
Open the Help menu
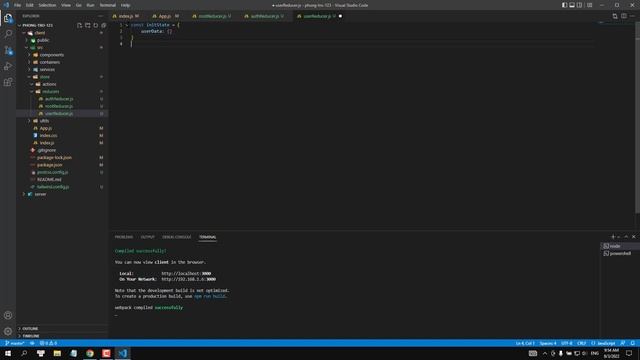125,5
